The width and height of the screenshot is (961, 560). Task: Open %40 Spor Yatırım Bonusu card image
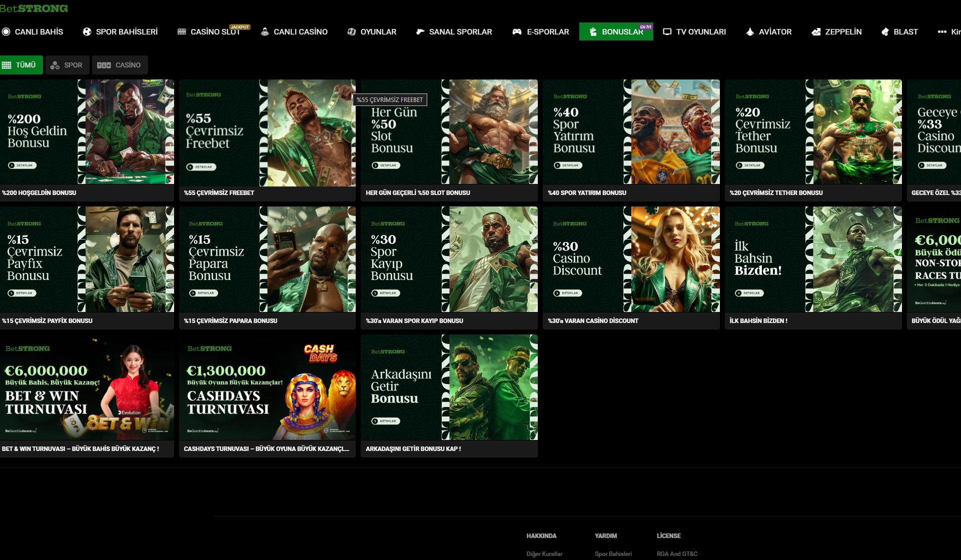pyautogui.click(x=631, y=131)
